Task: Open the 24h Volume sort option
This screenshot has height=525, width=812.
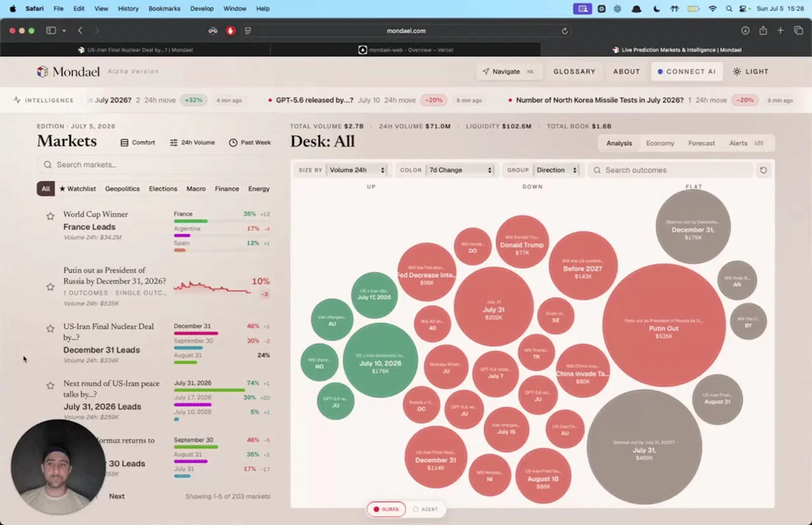Action: tap(192, 143)
